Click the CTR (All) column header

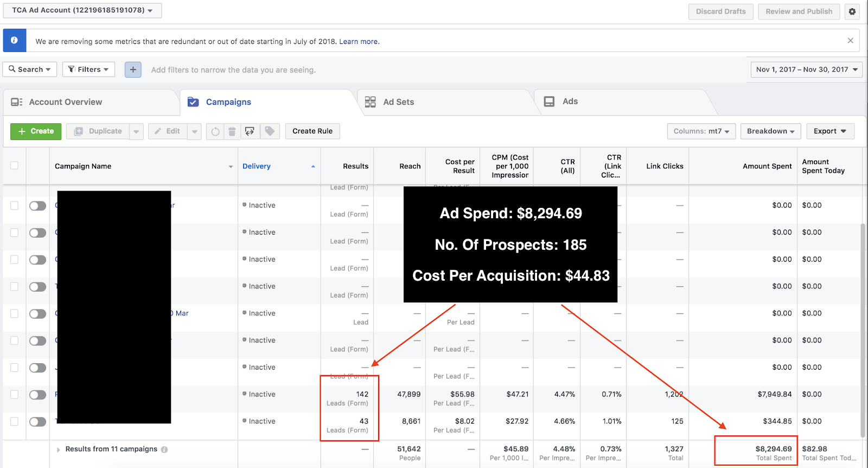pyautogui.click(x=557, y=166)
